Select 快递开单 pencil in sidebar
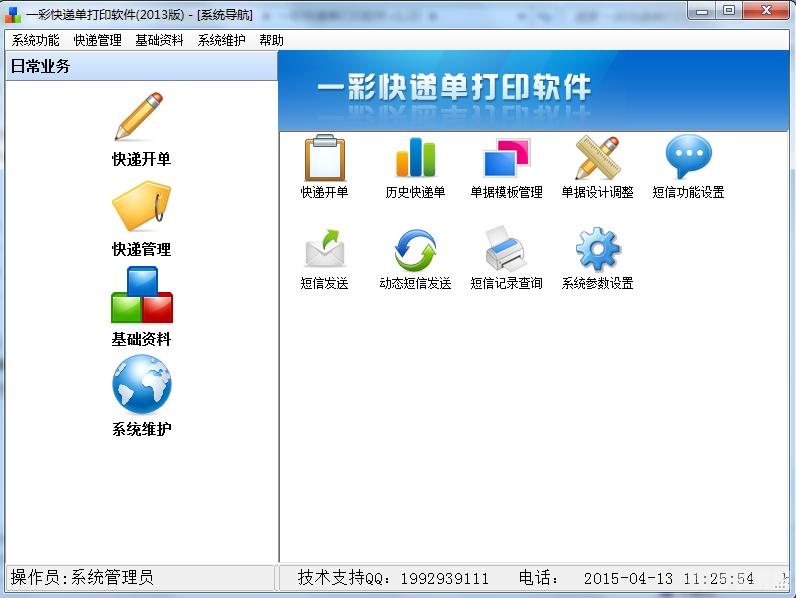 (141, 119)
